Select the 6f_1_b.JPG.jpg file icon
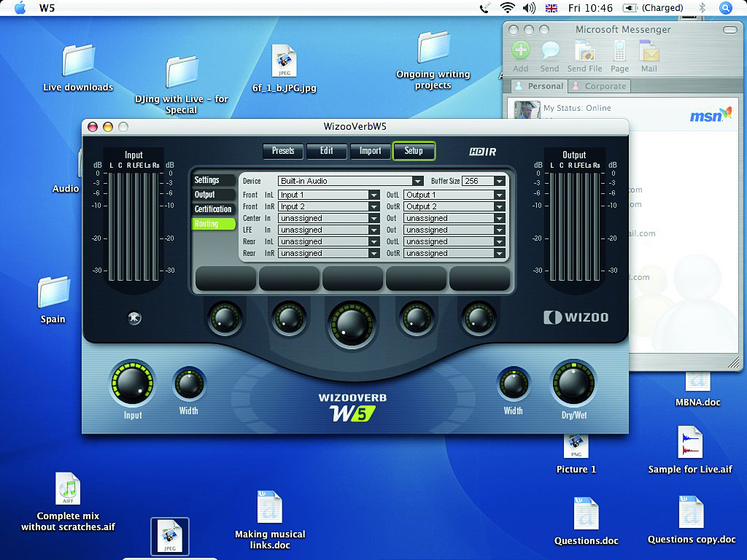The width and height of the screenshot is (747, 560). [x=284, y=61]
